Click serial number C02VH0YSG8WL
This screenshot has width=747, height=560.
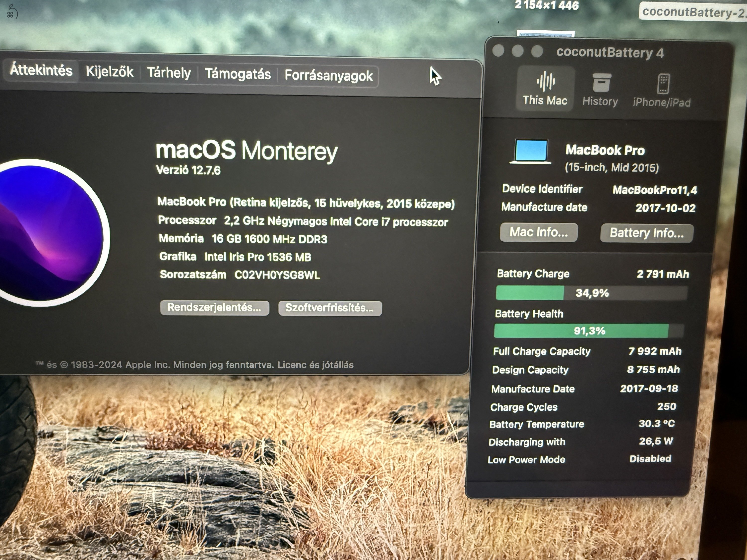pos(277,275)
